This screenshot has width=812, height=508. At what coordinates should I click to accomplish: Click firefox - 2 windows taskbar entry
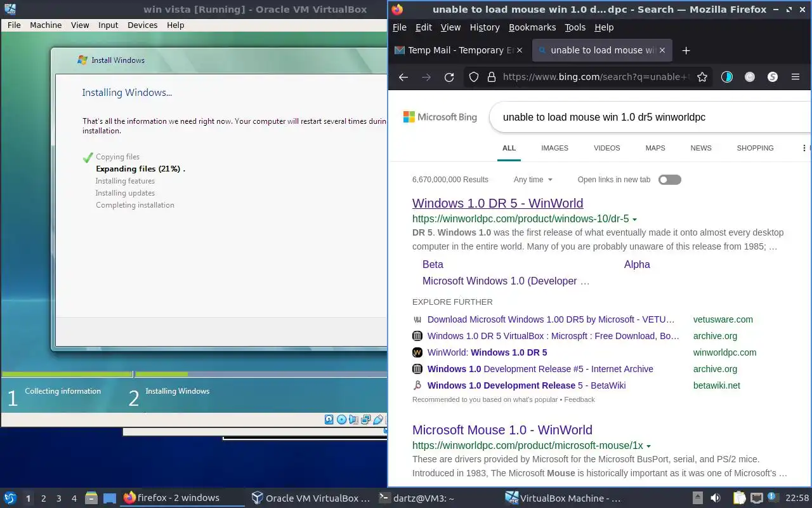(183, 498)
